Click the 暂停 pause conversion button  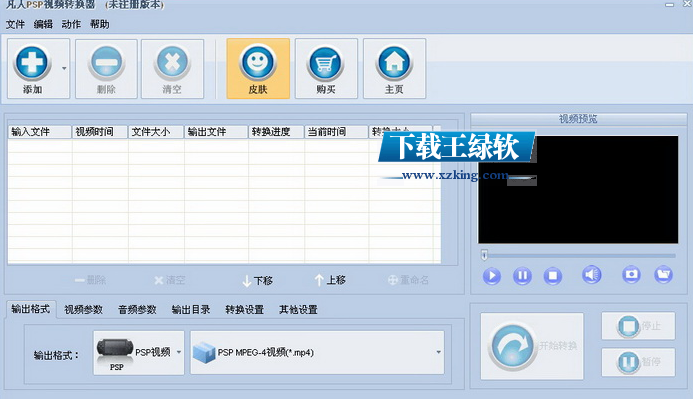[638, 362]
